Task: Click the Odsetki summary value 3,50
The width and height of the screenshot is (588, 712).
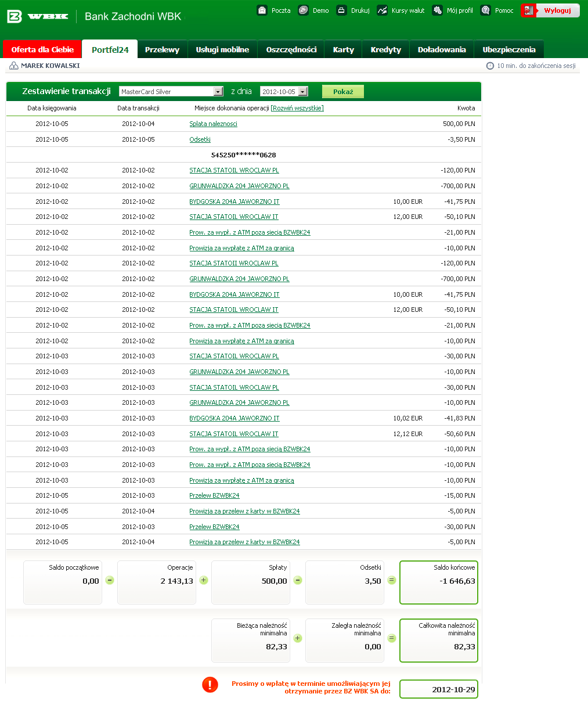Action: pos(373,581)
